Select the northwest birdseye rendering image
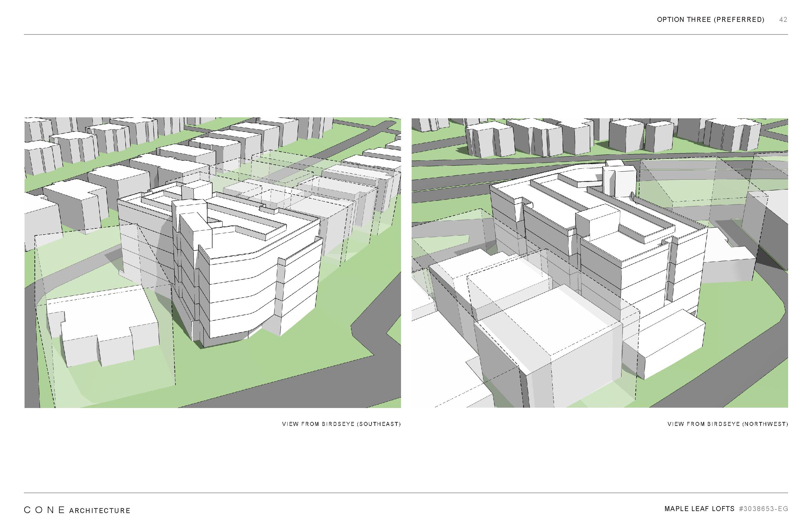The image size is (812, 525). coord(600,263)
